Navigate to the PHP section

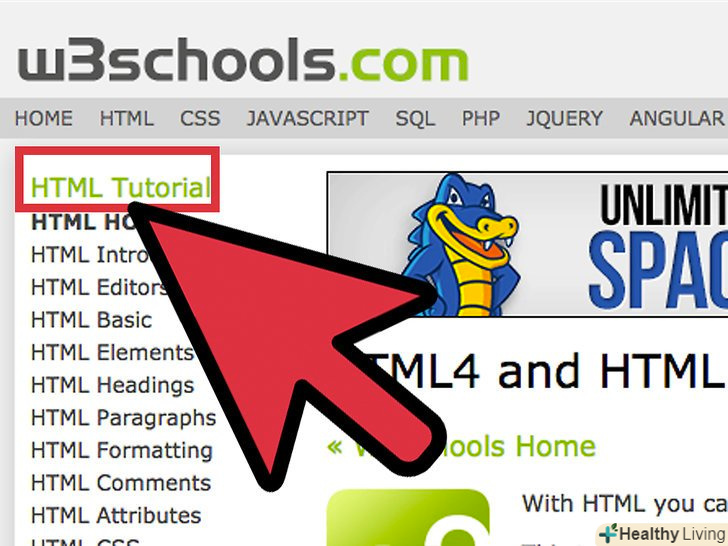pyautogui.click(x=481, y=118)
